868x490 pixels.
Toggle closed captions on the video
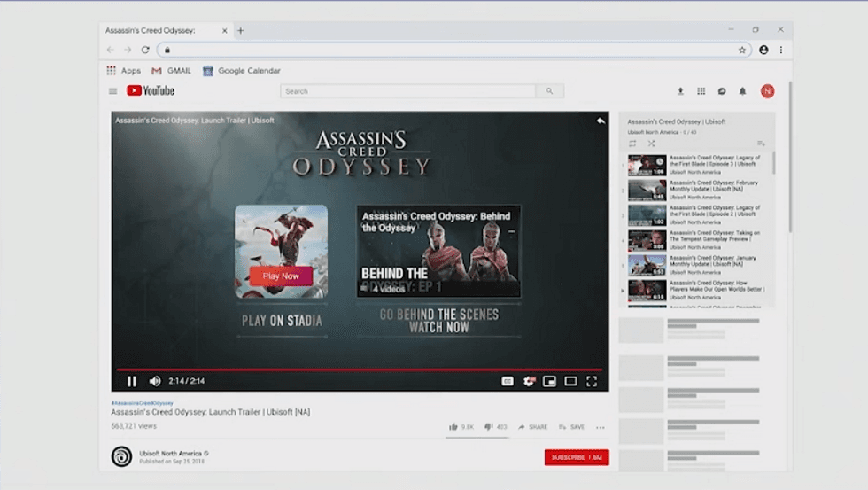(508, 381)
